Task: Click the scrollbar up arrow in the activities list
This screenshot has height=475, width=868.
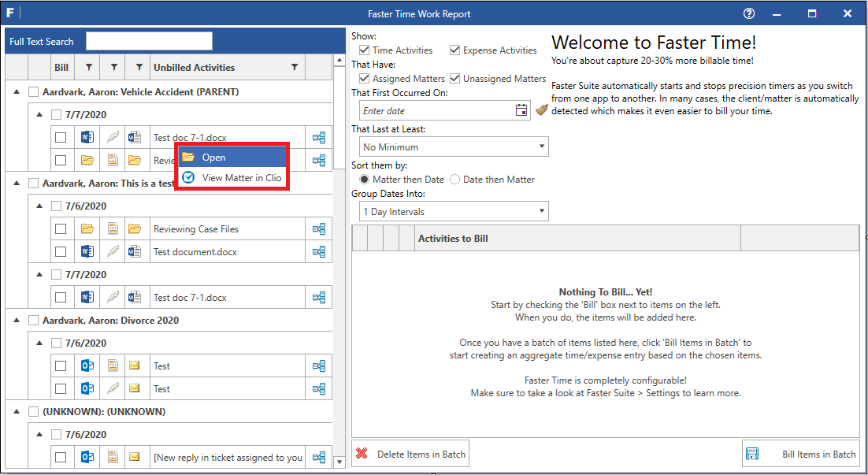Action: pyautogui.click(x=340, y=61)
